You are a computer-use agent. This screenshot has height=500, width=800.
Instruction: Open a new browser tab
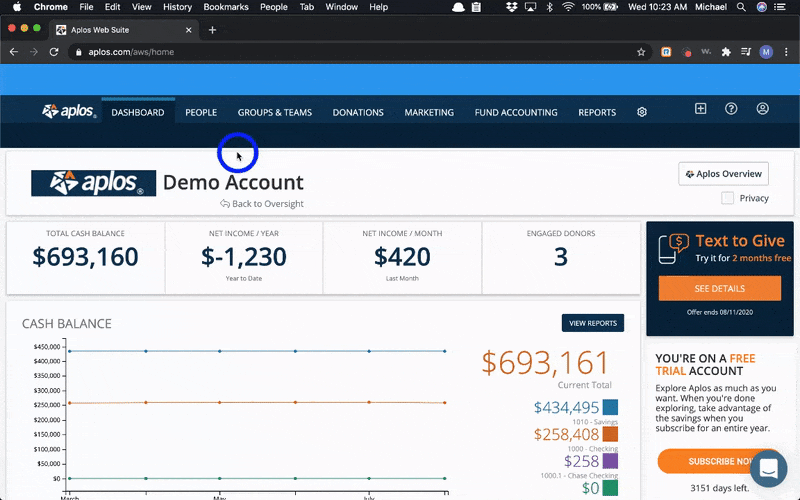pos(212,30)
